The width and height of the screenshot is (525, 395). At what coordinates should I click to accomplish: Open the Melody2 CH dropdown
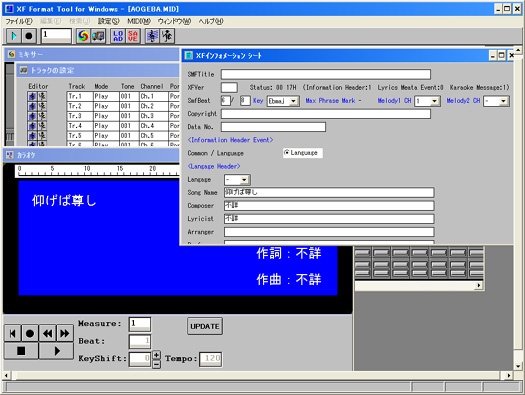tap(503, 101)
